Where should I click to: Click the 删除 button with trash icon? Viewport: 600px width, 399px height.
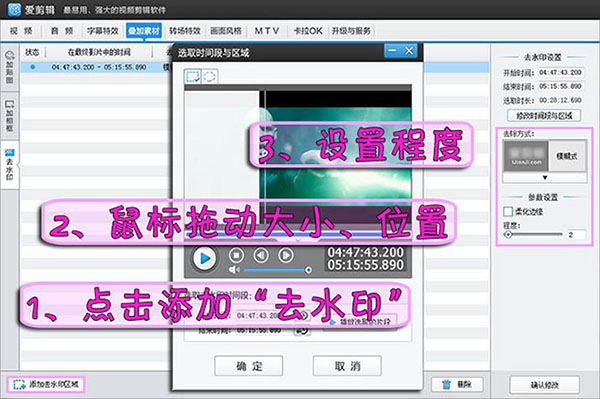457,384
